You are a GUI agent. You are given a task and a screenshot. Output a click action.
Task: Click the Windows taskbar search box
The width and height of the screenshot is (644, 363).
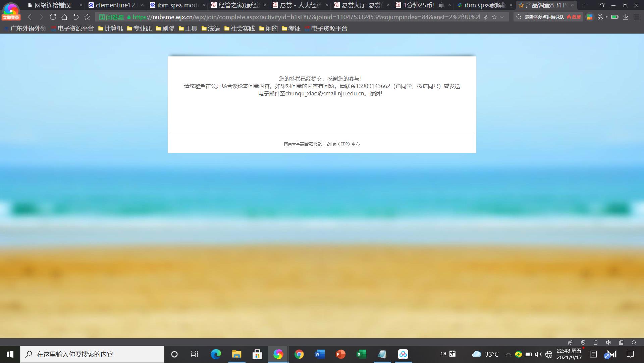point(92,354)
